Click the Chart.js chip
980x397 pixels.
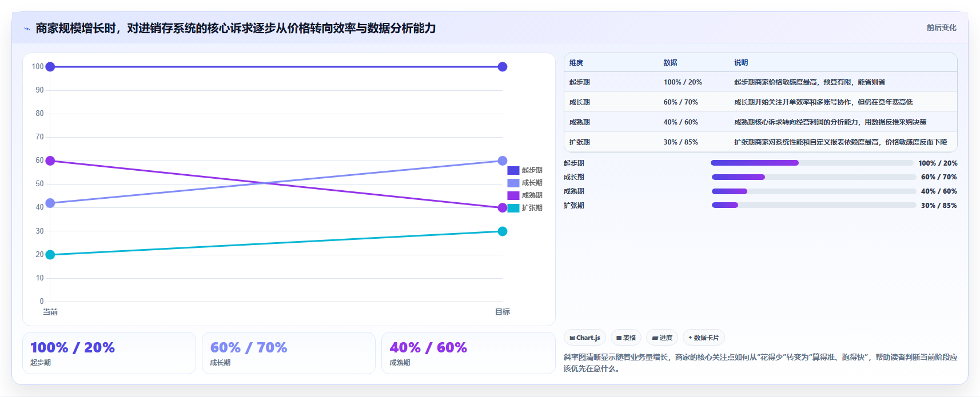pyautogui.click(x=585, y=338)
